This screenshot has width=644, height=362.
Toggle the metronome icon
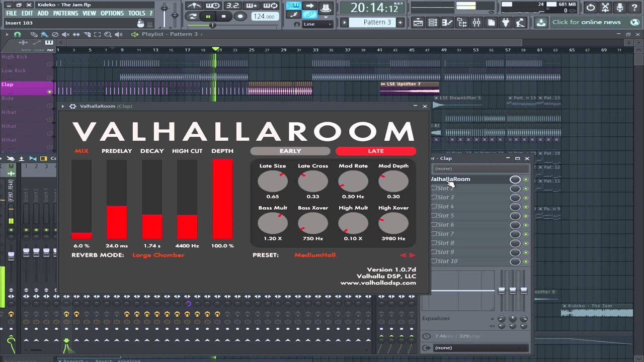pos(194,6)
